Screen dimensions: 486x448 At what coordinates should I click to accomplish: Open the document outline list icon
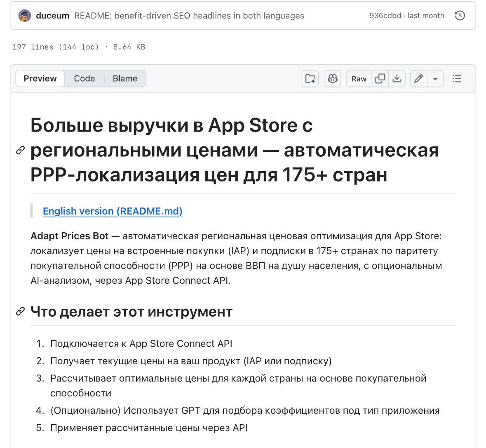457,78
